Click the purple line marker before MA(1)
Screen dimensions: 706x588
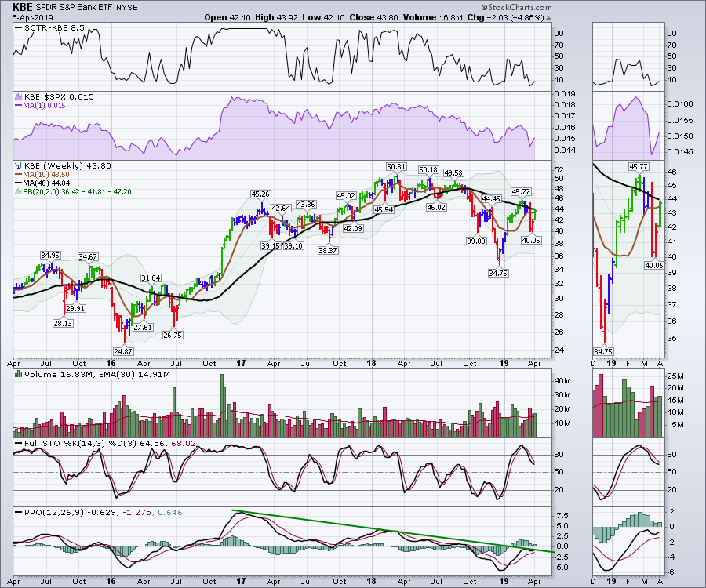(x=19, y=105)
